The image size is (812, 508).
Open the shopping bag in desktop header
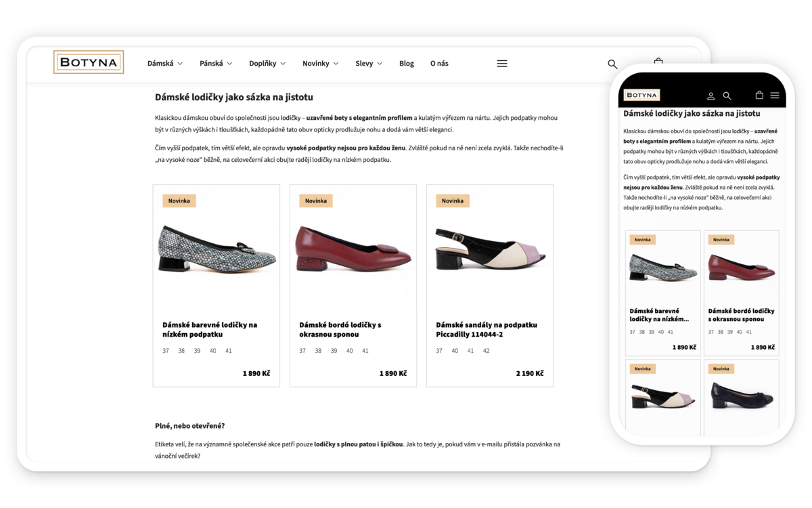pos(658,62)
